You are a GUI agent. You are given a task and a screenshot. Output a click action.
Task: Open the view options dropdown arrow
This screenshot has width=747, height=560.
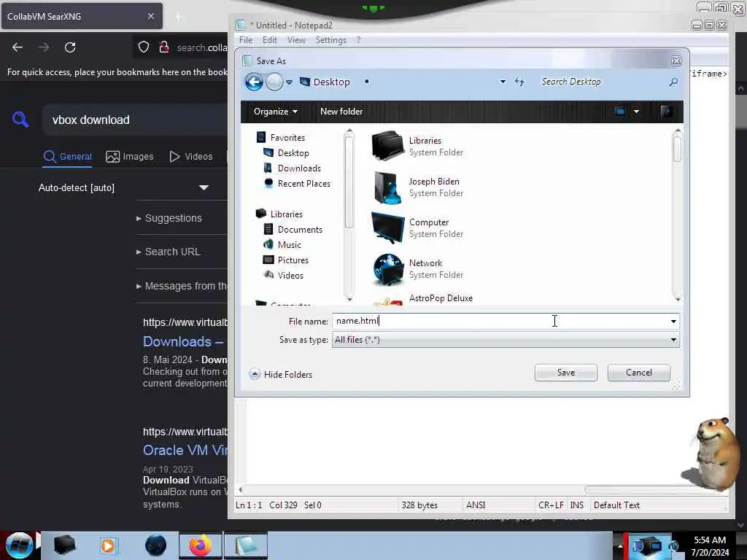click(636, 112)
